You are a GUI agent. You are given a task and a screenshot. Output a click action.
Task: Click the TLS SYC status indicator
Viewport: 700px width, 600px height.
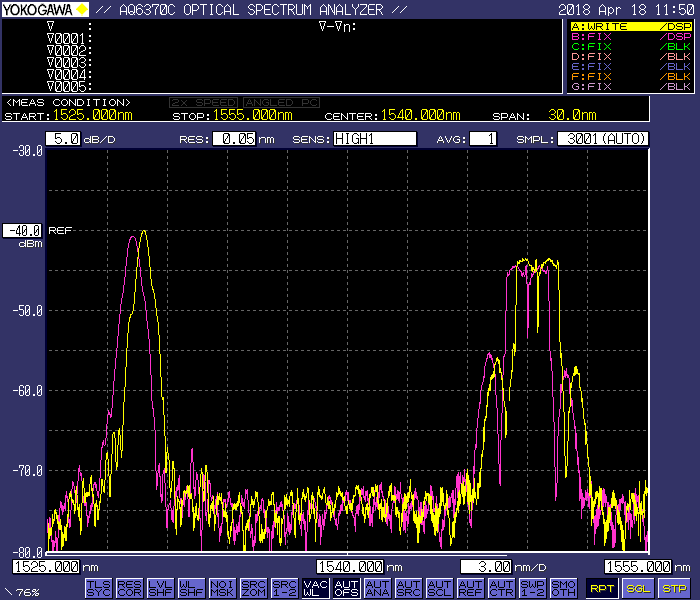98,587
